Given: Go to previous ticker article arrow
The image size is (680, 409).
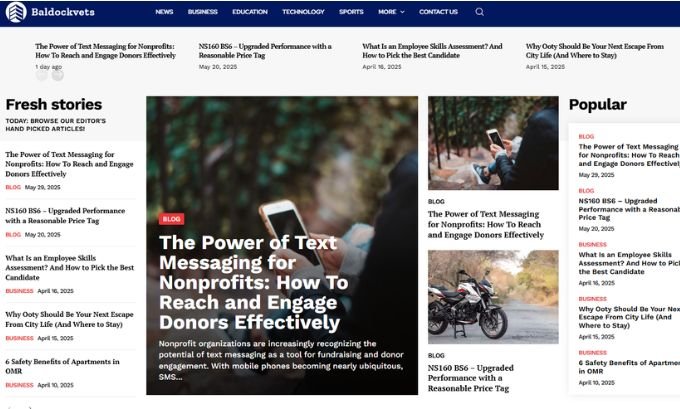Looking at the screenshot, I should [42, 75].
